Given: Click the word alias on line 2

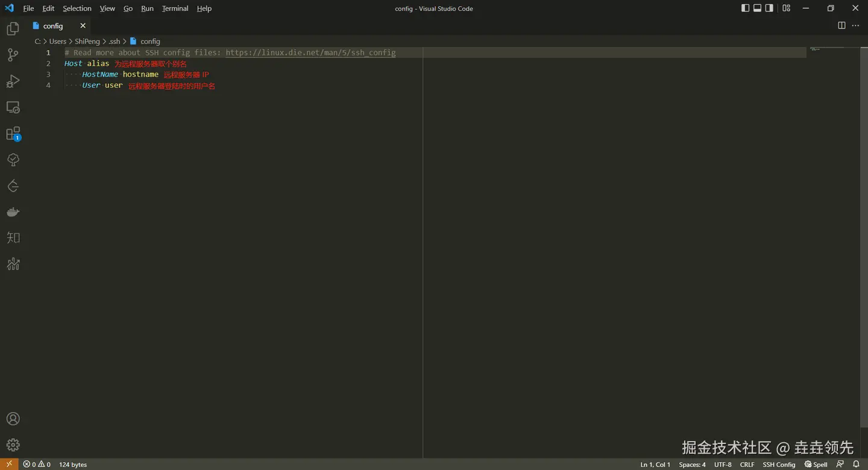Looking at the screenshot, I should click(x=98, y=63).
